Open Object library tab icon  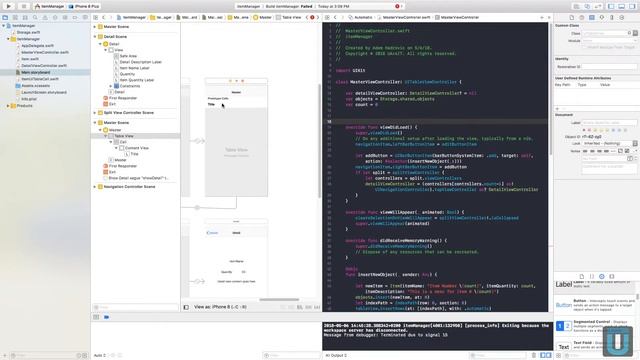602,276
